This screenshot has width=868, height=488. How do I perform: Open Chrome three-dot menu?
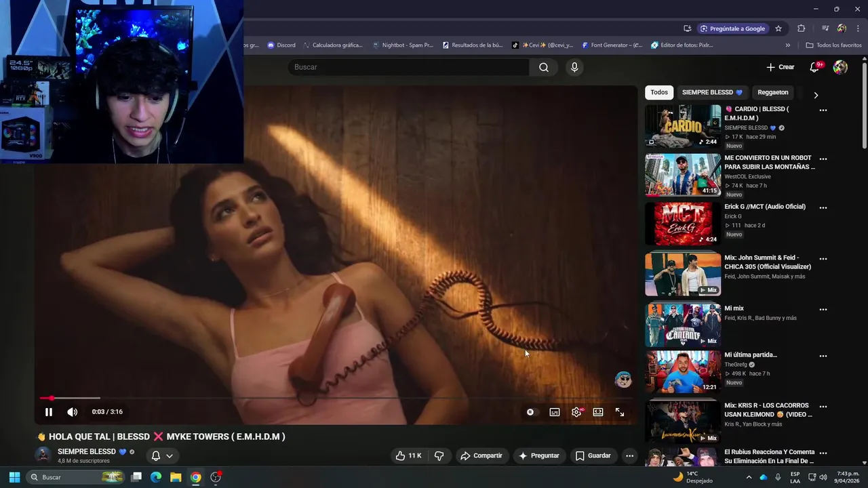(859, 28)
